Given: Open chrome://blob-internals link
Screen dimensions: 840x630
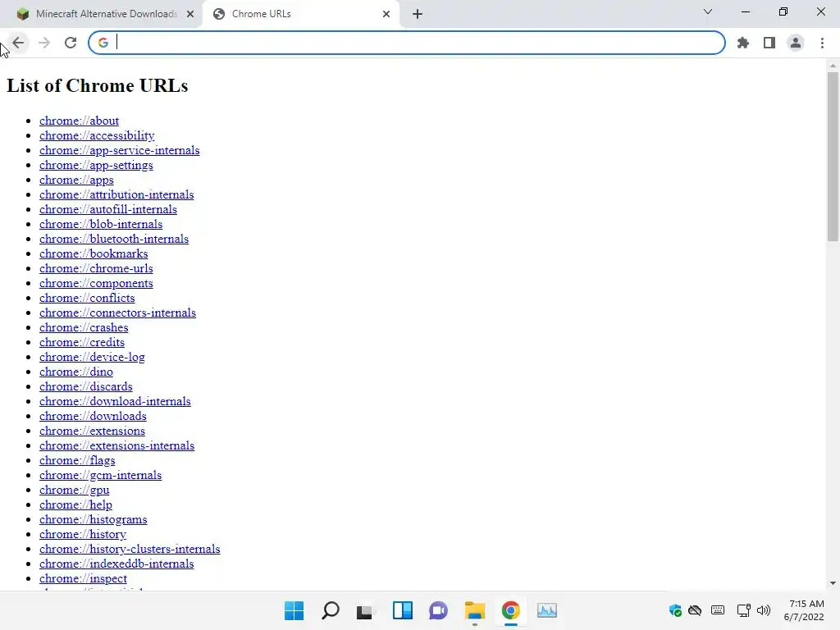Looking at the screenshot, I should (x=101, y=225).
